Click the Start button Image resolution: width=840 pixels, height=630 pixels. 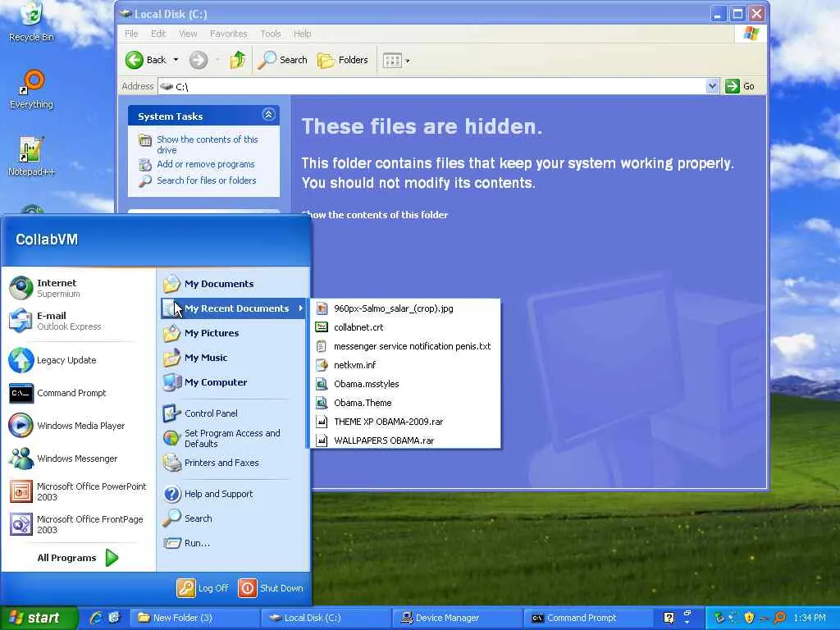click(39, 618)
